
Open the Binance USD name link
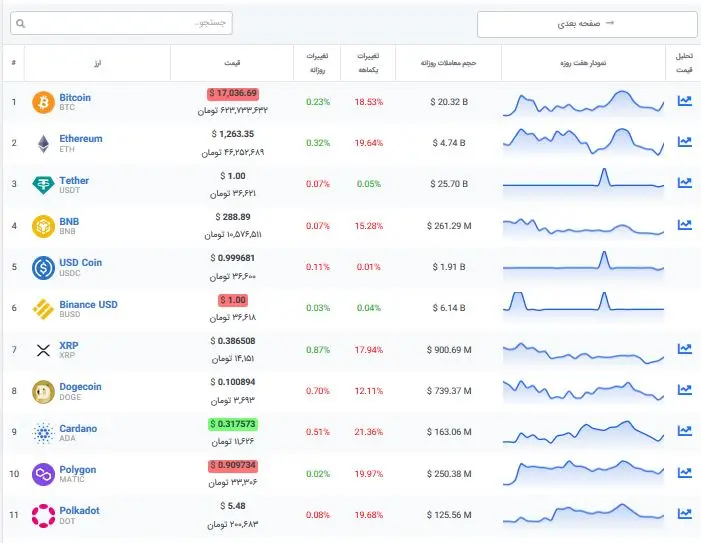[x=89, y=305]
